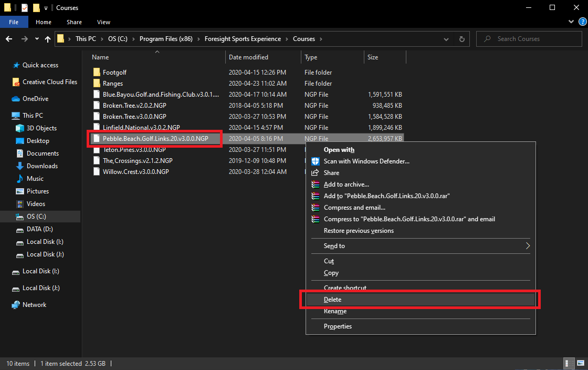Viewport: 588px width, 370px height.
Task: Click OS (C:) in the address bar
Action: (118, 39)
